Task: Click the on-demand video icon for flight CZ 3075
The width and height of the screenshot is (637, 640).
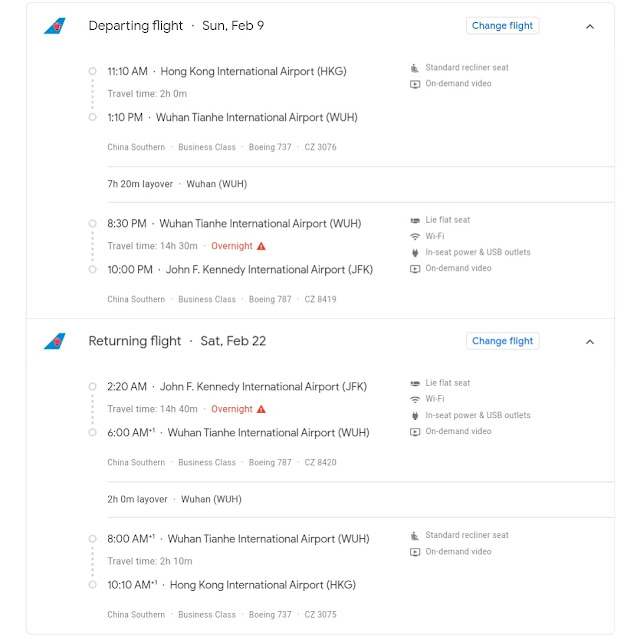Action: [415, 552]
